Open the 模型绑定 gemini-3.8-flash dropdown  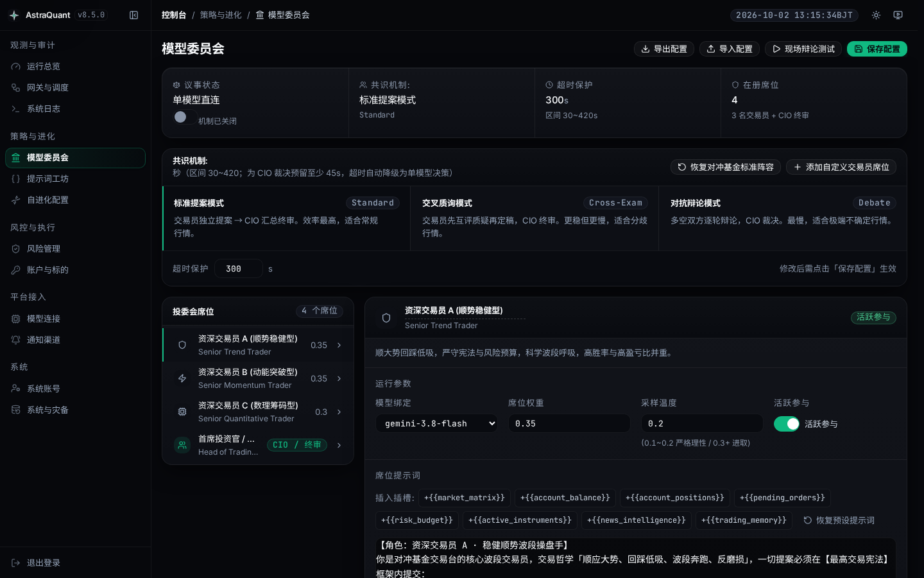tap(436, 423)
